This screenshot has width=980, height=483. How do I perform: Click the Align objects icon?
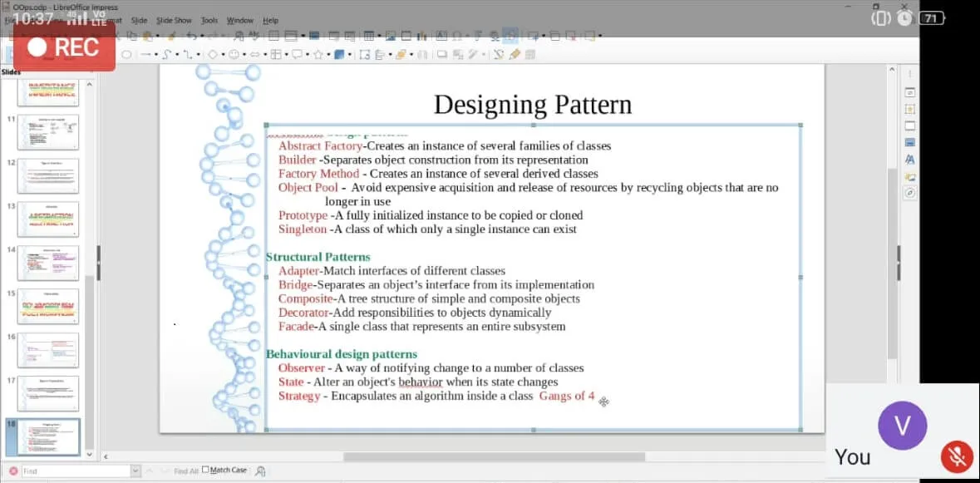click(379, 55)
